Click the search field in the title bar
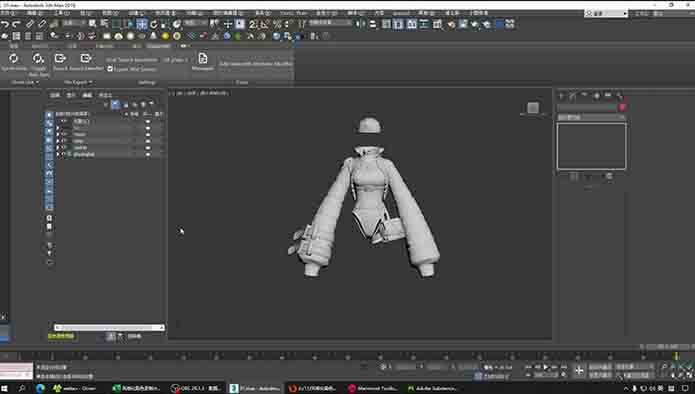This screenshot has height=394, width=695. 606,13
